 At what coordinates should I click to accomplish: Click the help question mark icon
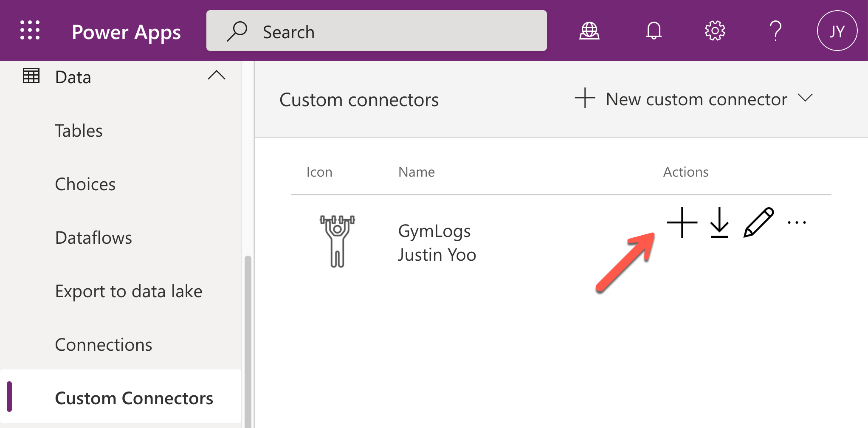(x=775, y=31)
